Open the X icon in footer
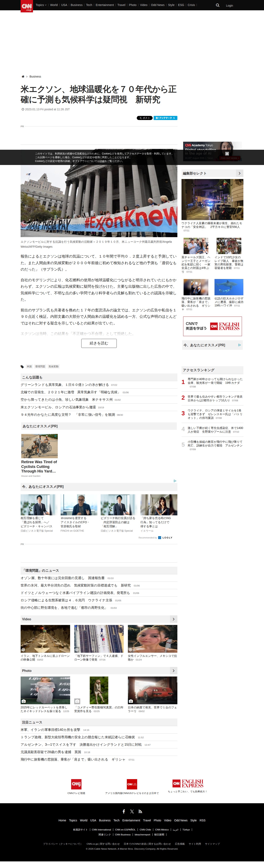 (x=132, y=811)
